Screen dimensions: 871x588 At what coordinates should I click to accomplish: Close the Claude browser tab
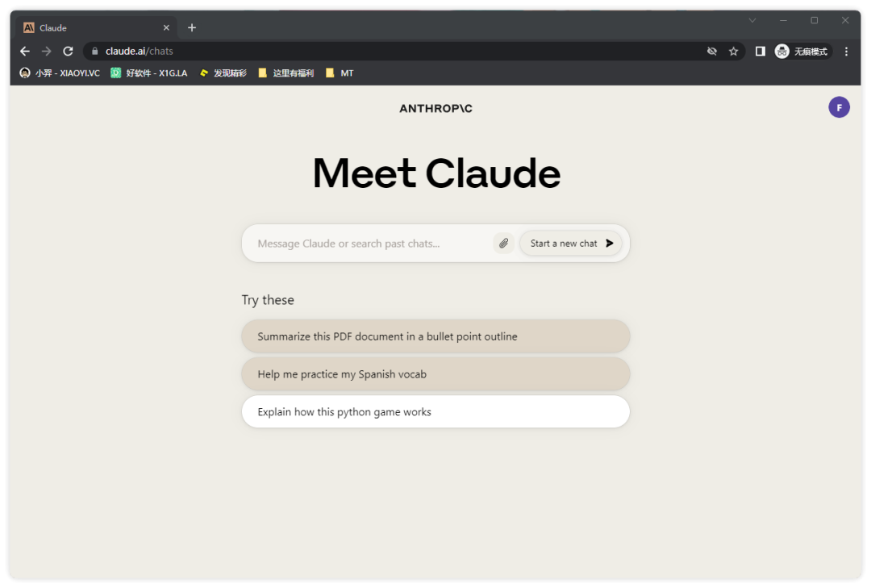click(x=166, y=27)
